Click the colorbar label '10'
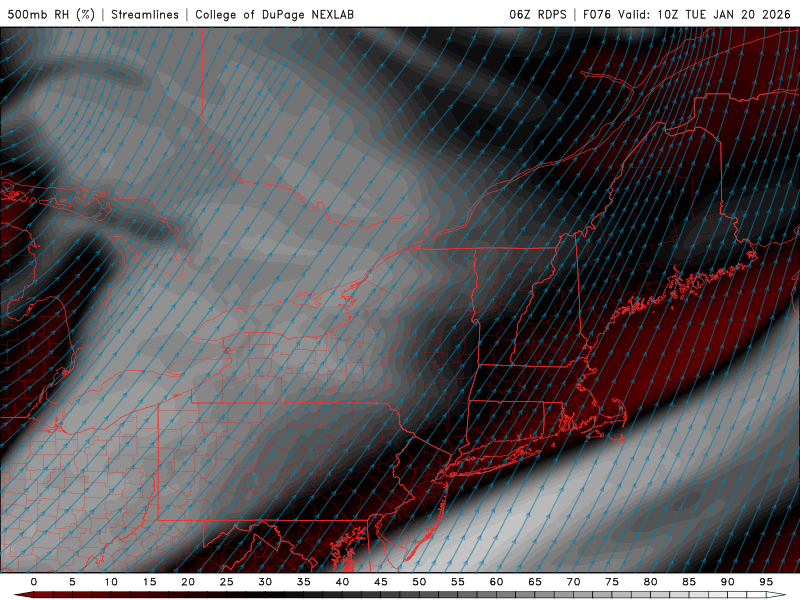Screen dimensions: 800x600 point(111,582)
